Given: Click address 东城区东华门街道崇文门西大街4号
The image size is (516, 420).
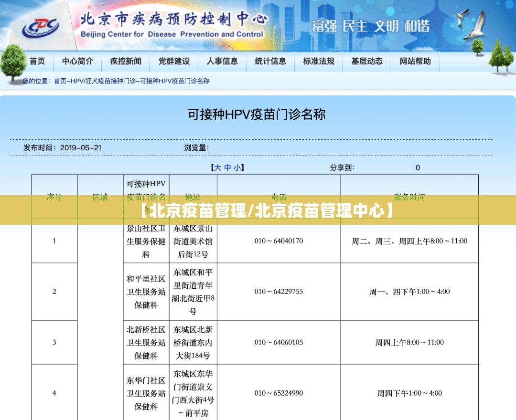Looking at the screenshot, I should point(193,393).
